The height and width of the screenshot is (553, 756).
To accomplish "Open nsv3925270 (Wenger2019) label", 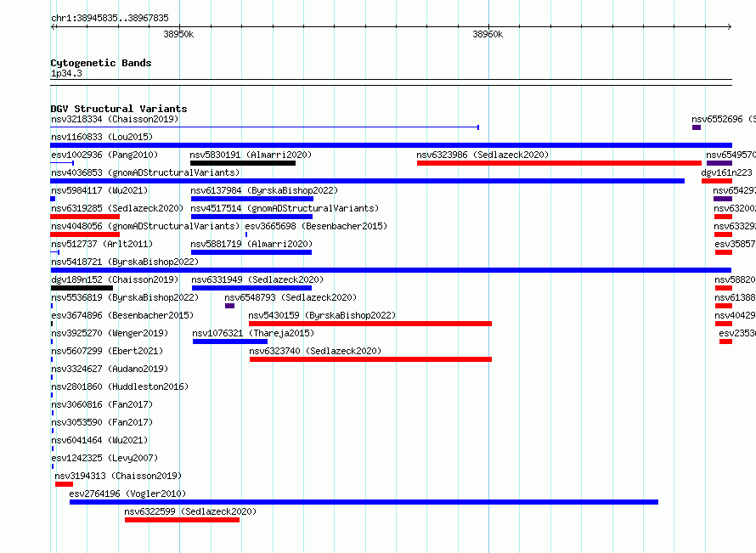I will pos(110,333).
